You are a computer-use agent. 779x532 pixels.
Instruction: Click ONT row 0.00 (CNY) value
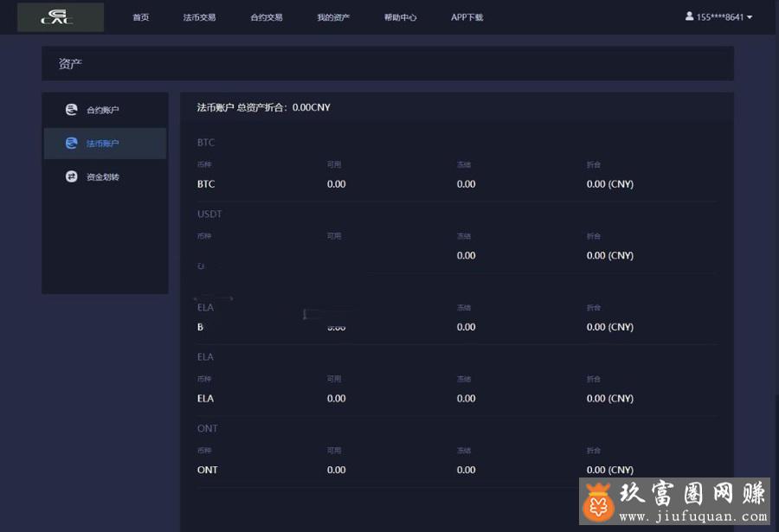coord(610,471)
